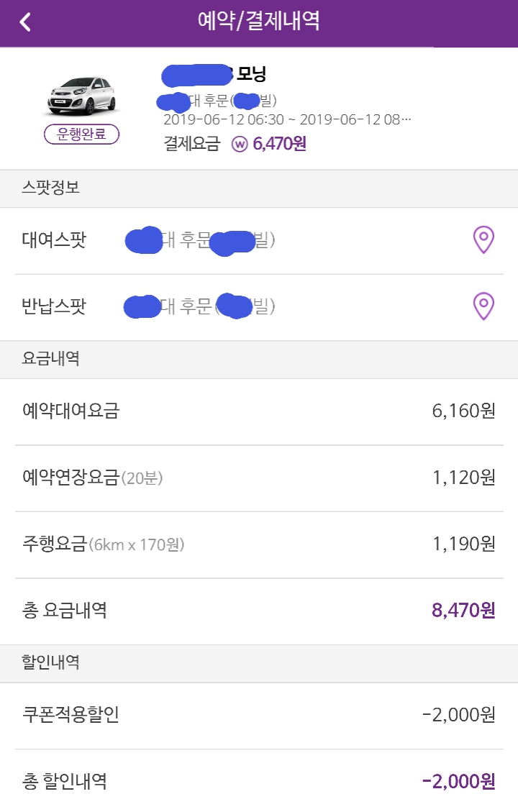Click the won symbol beside 결제요금
This screenshot has height=812, width=518.
240,144
